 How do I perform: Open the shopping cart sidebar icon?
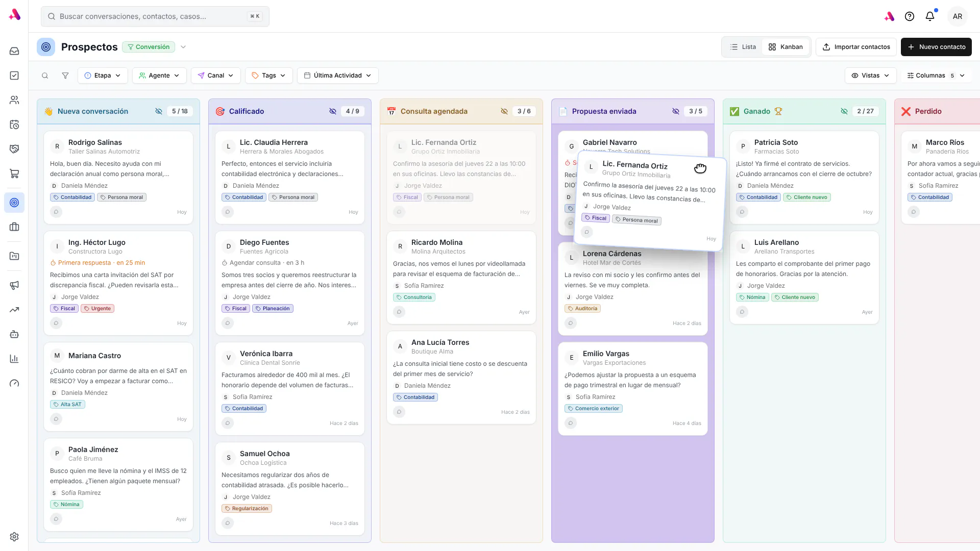14,174
